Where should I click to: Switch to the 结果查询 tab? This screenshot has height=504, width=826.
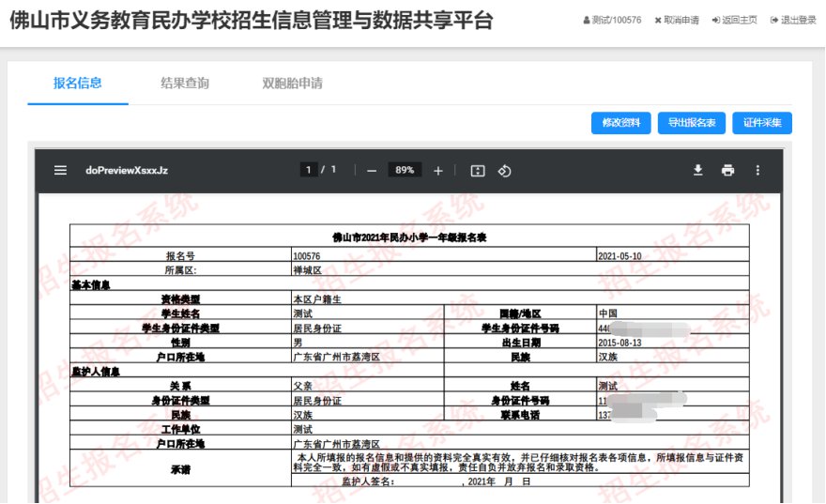click(x=185, y=84)
